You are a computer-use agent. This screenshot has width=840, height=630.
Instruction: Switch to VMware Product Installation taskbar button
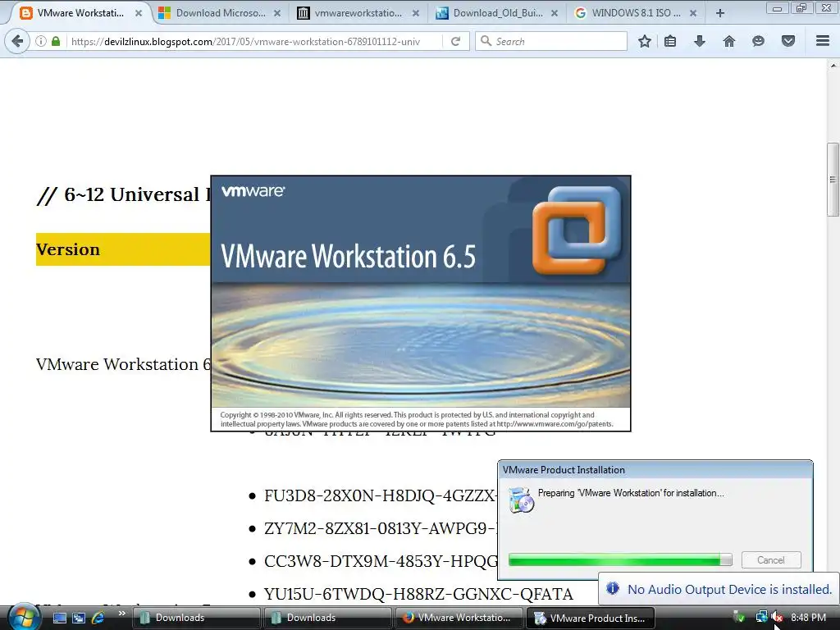(x=591, y=618)
